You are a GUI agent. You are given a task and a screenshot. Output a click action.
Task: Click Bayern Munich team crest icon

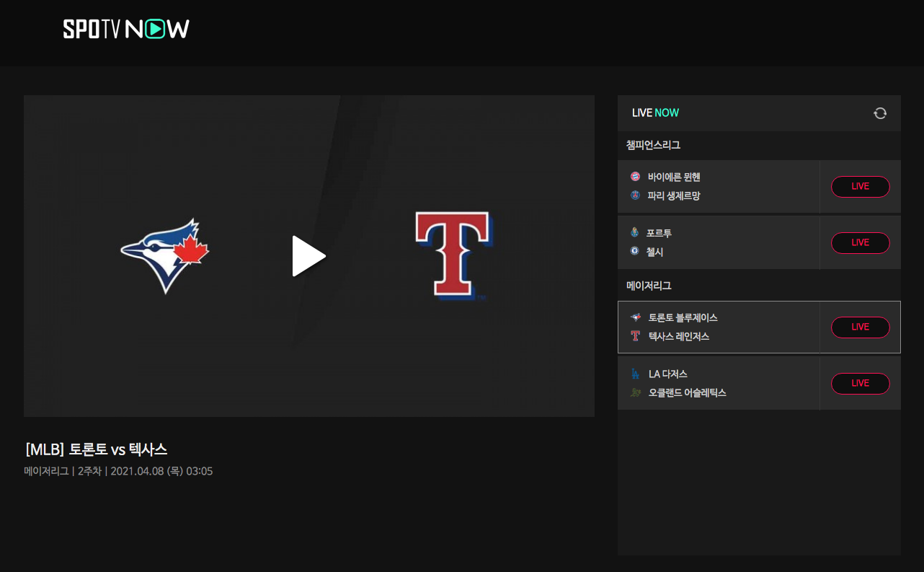tap(635, 177)
